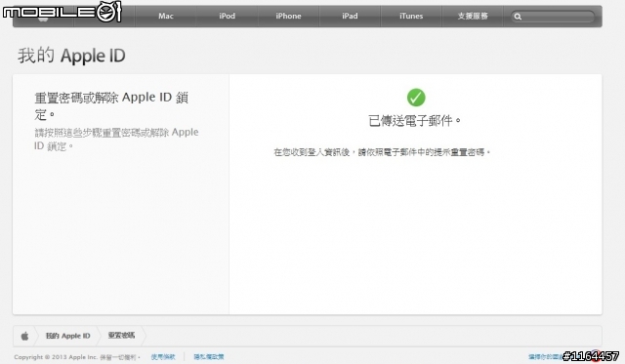Open 使用條款 terms link in footer
This screenshot has height=364, width=625.
pos(163,357)
